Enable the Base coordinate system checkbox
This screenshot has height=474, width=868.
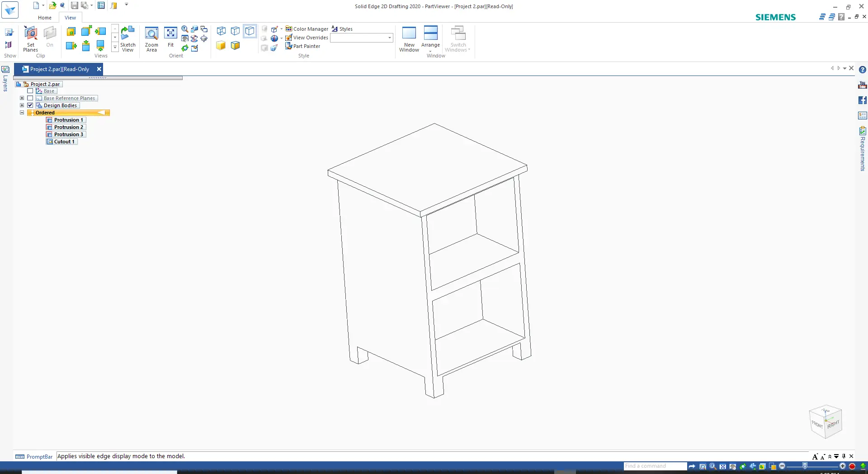point(30,91)
